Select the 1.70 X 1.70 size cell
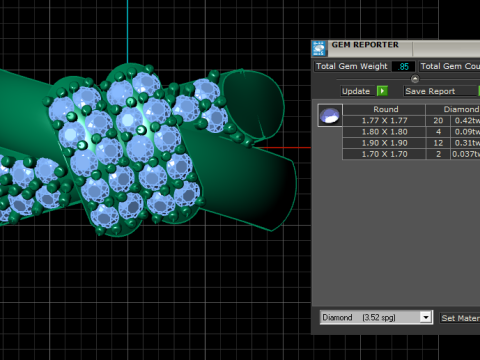480x360 pixels. coord(384,154)
